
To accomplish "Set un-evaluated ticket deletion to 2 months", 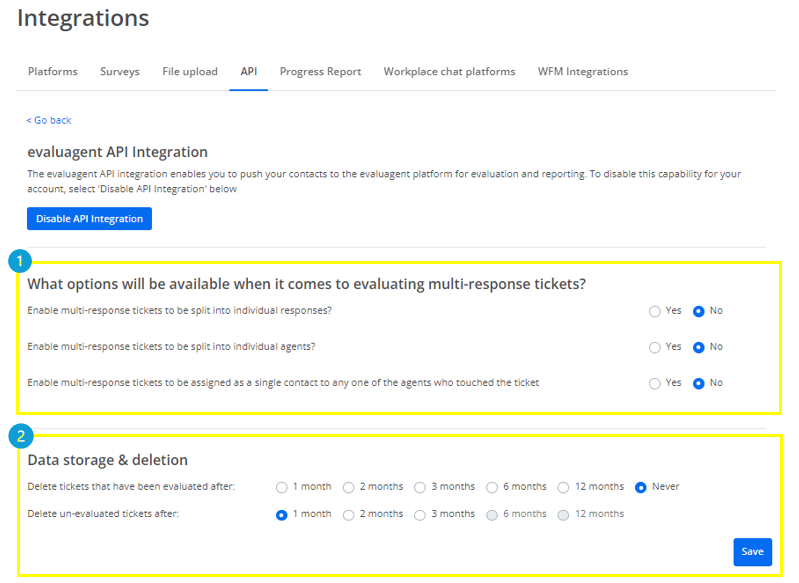I will (349, 515).
